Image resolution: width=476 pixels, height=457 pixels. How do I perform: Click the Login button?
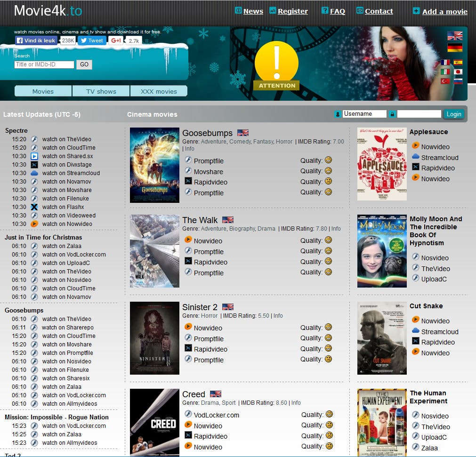454,114
